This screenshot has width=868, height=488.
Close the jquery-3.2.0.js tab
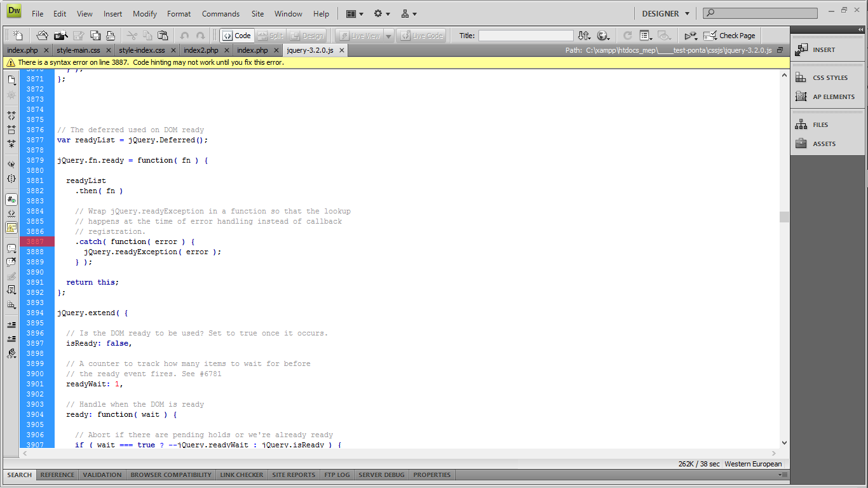(x=341, y=50)
